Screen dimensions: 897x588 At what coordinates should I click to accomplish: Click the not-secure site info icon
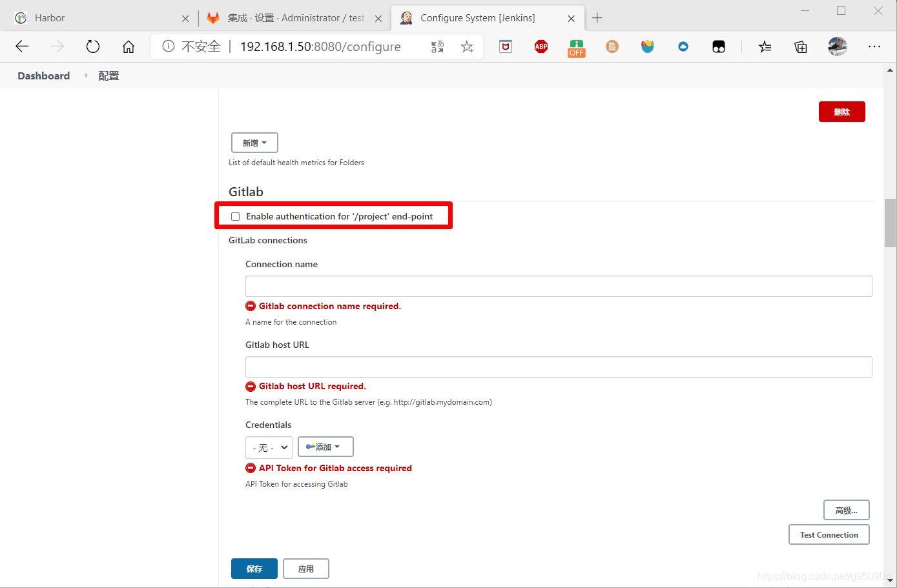(x=169, y=46)
